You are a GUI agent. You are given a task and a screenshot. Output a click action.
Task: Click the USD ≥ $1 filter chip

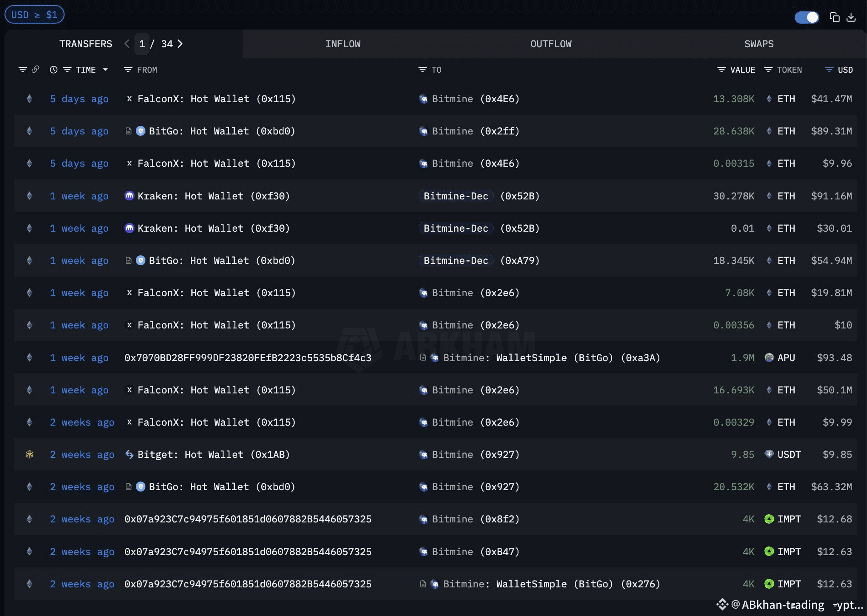point(34,15)
